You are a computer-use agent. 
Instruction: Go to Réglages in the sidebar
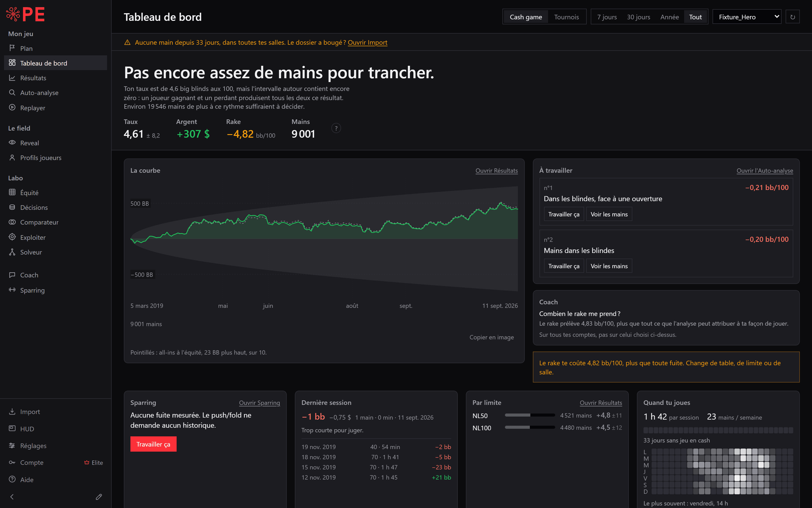click(55, 446)
